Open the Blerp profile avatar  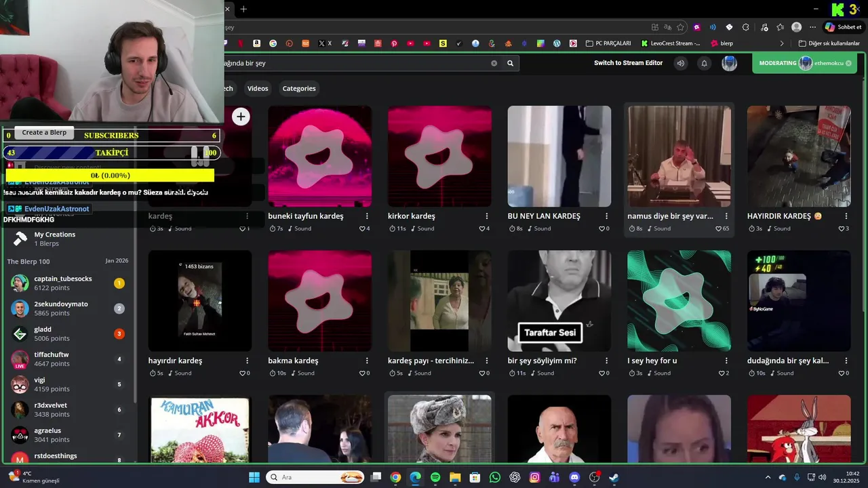(x=729, y=63)
